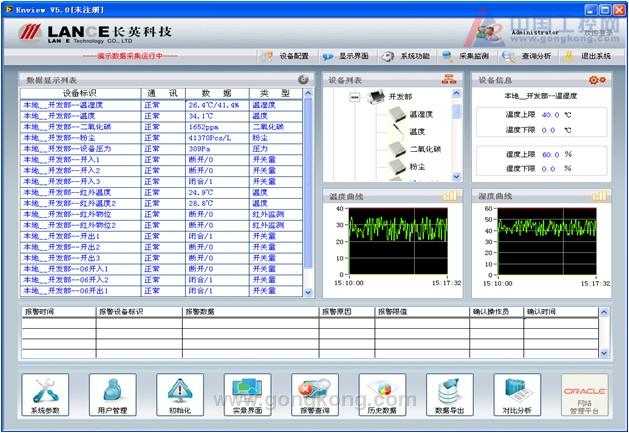Open 对比分析 comparison analysis

[516, 396]
